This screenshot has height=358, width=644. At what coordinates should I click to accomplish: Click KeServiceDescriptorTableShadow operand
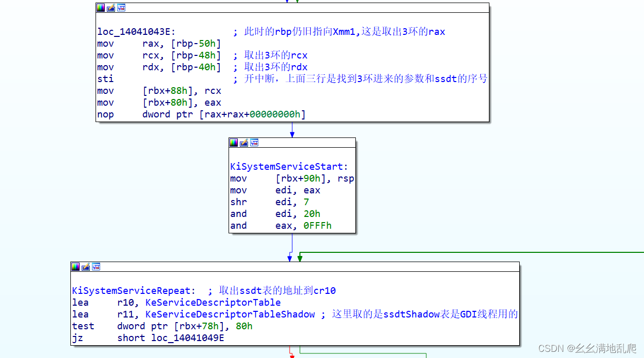pos(230,314)
